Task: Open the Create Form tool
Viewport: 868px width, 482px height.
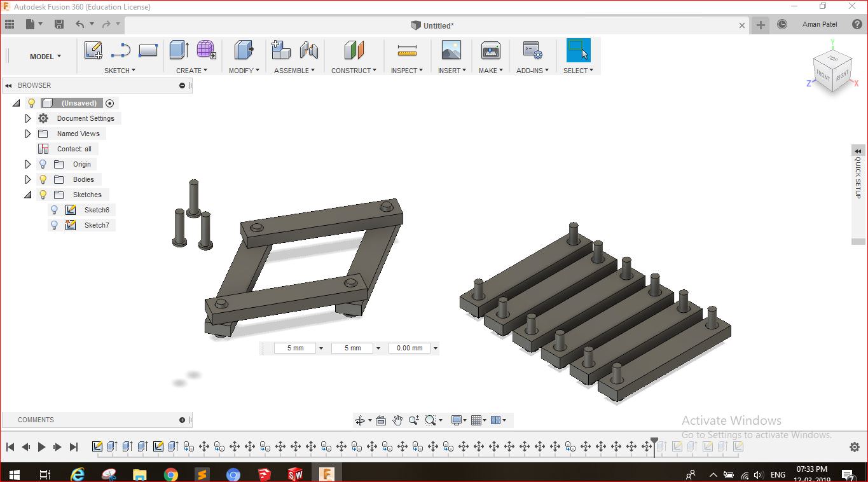Action: pyautogui.click(x=205, y=50)
